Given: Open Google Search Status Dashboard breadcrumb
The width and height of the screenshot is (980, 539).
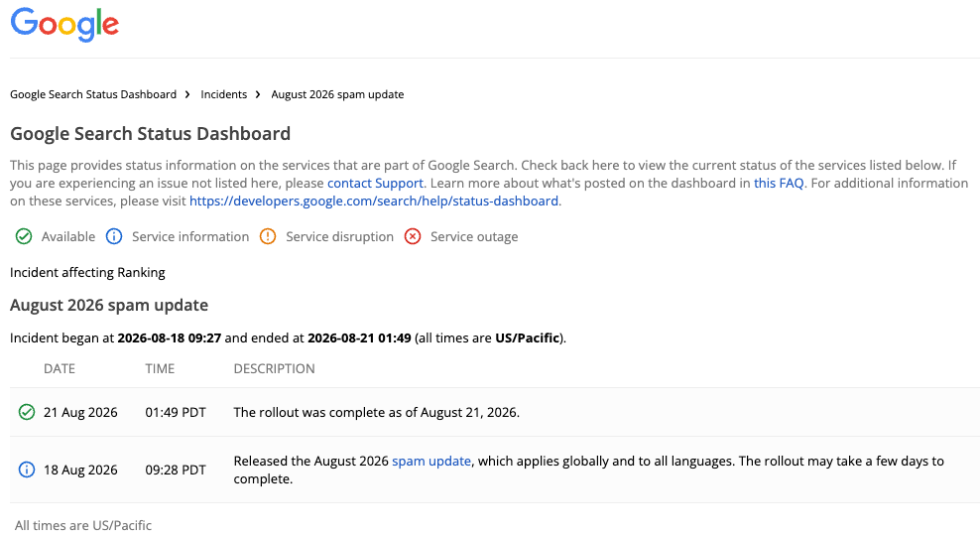Looking at the screenshot, I should point(93,94).
